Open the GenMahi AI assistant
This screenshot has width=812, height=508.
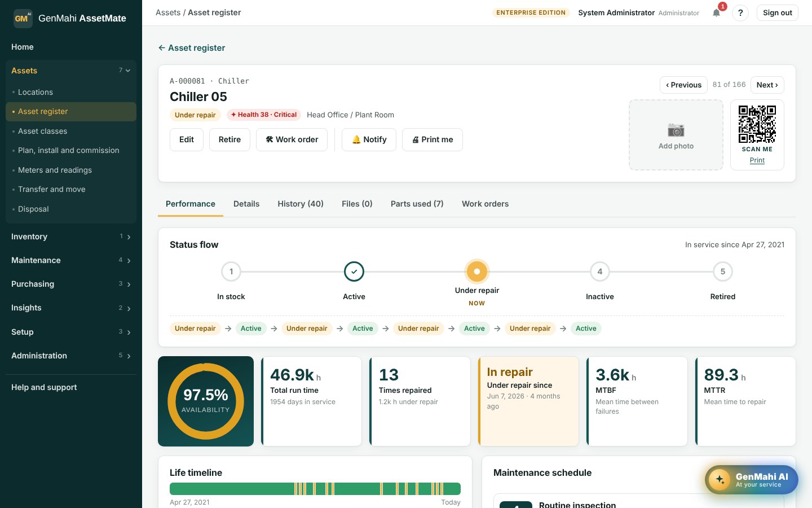click(752, 480)
